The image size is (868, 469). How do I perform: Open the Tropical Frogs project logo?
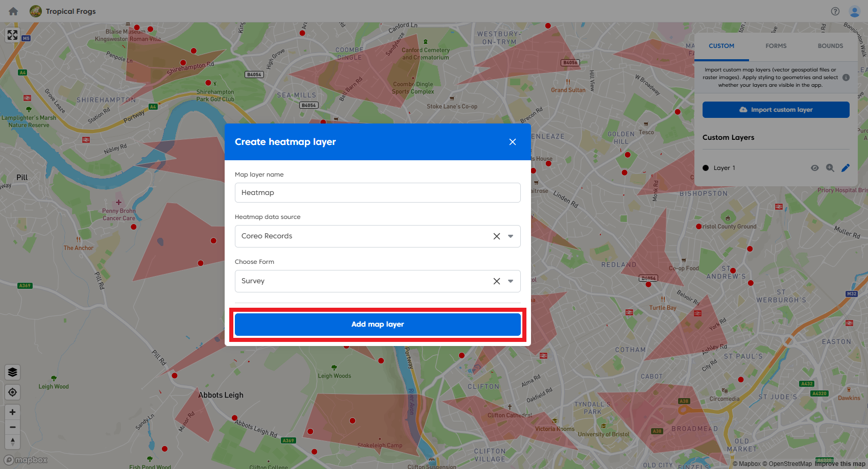tap(36, 11)
